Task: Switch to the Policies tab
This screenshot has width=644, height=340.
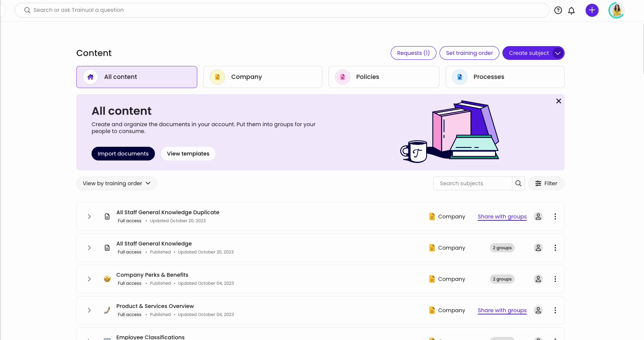Action: click(383, 77)
